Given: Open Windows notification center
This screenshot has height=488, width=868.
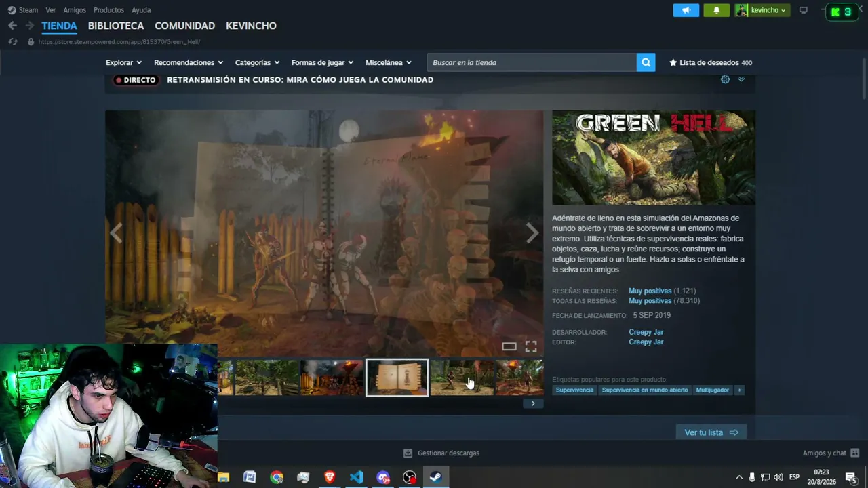Looking at the screenshot, I should point(850,477).
